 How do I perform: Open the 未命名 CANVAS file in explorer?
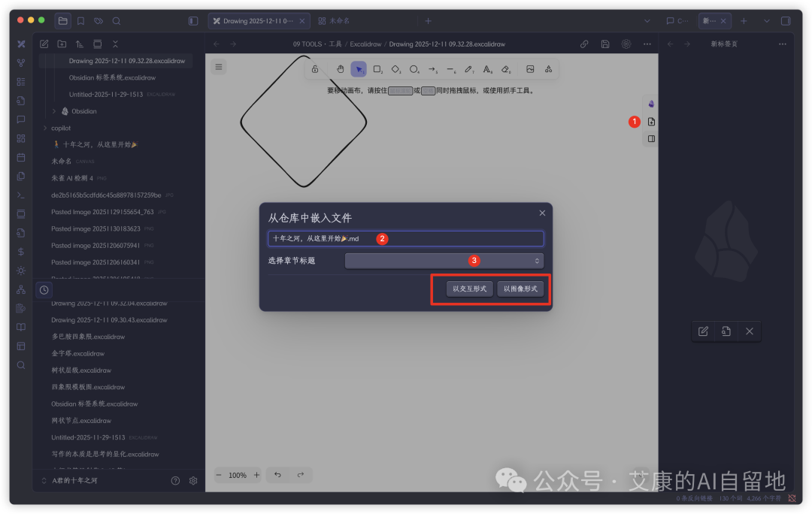72,162
